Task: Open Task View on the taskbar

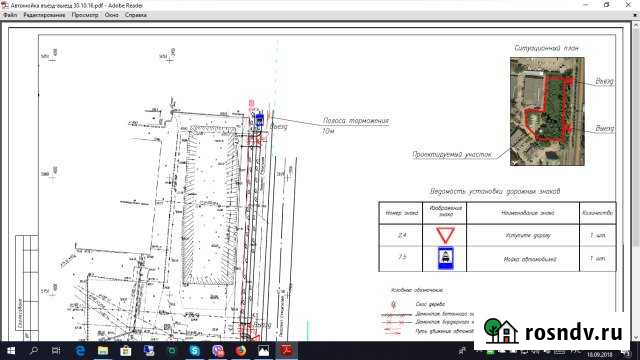Action: tap(56, 351)
